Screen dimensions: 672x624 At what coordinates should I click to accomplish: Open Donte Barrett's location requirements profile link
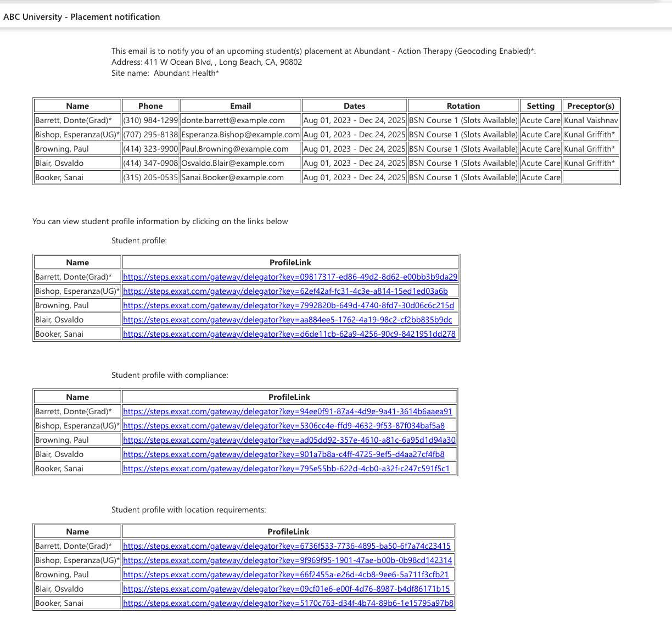287,546
